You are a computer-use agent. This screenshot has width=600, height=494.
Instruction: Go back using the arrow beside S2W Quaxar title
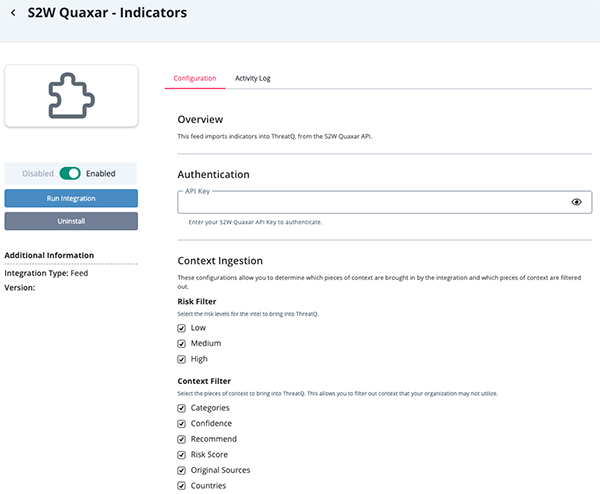tap(13, 13)
